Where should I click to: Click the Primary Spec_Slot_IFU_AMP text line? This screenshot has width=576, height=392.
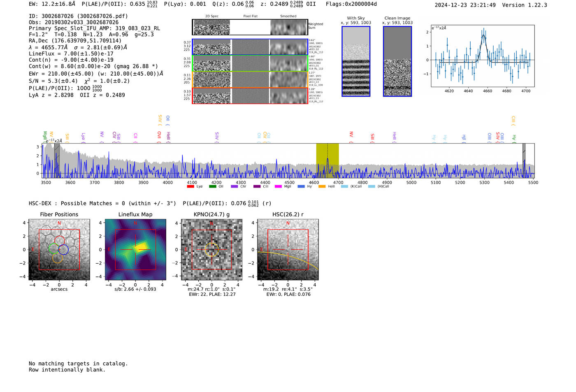coord(95,28)
